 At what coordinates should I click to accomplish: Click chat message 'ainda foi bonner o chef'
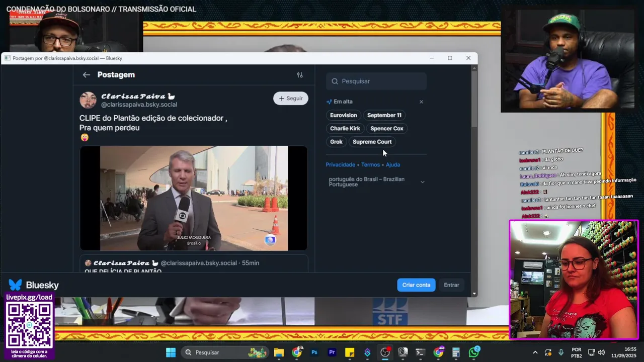pyautogui.click(x=571, y=207)
